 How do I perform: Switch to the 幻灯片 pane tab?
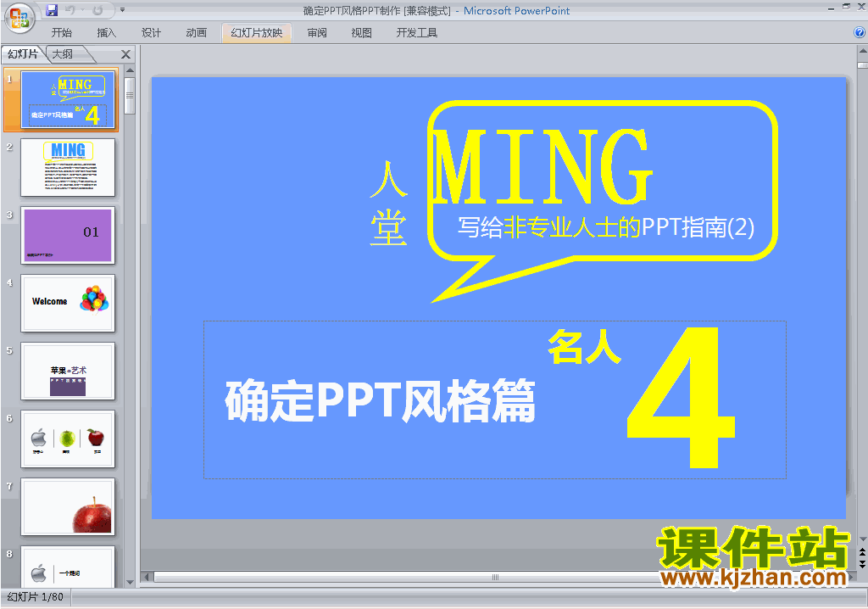click(23, 53)
